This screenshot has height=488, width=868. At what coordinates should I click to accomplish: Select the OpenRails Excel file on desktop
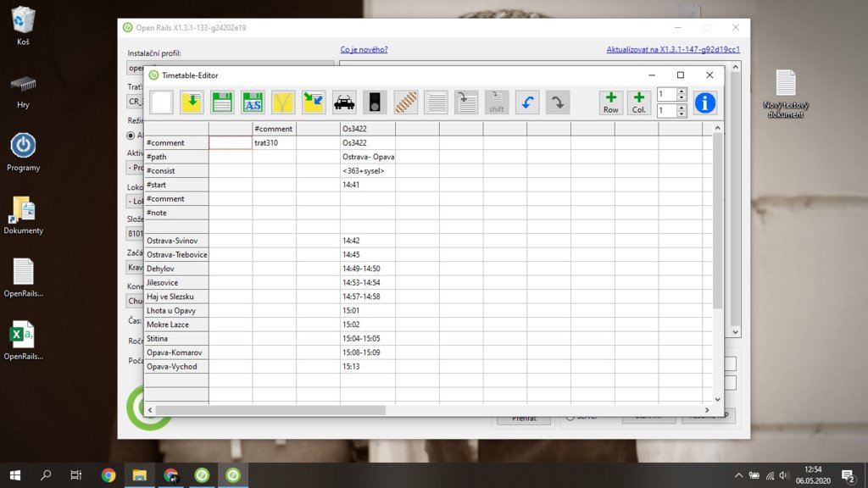click(x=23, y=341)
